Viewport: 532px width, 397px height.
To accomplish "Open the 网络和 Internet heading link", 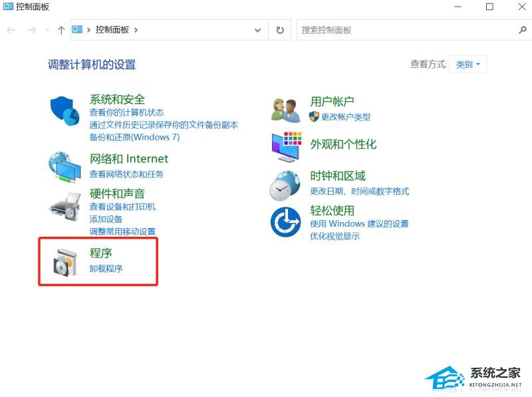I will click(129, 159).
